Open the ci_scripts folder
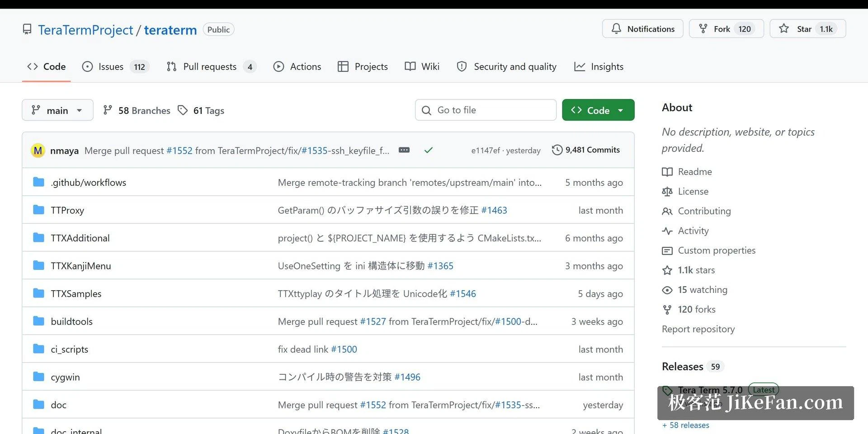Screen dimensions: 868x434 (x=70, y=349)
